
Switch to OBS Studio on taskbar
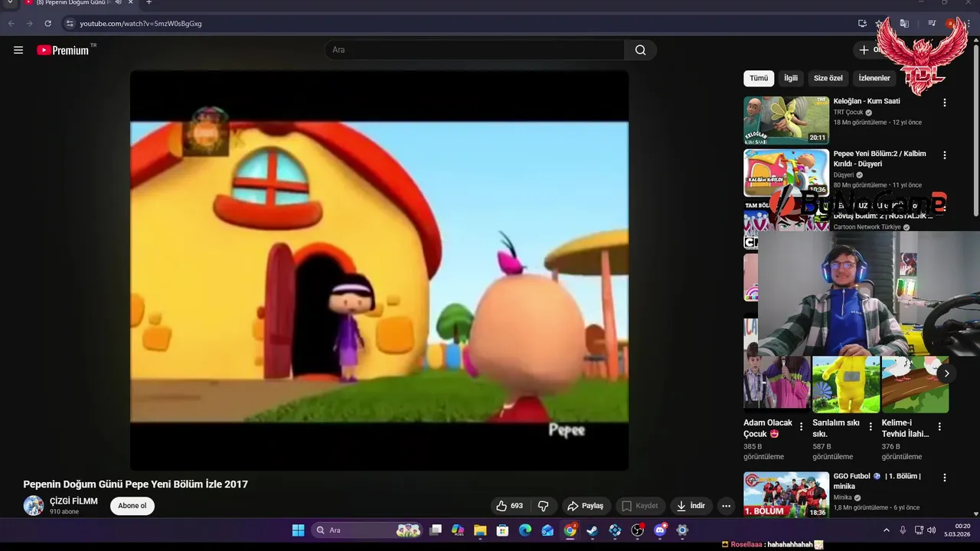click(638, 530)
